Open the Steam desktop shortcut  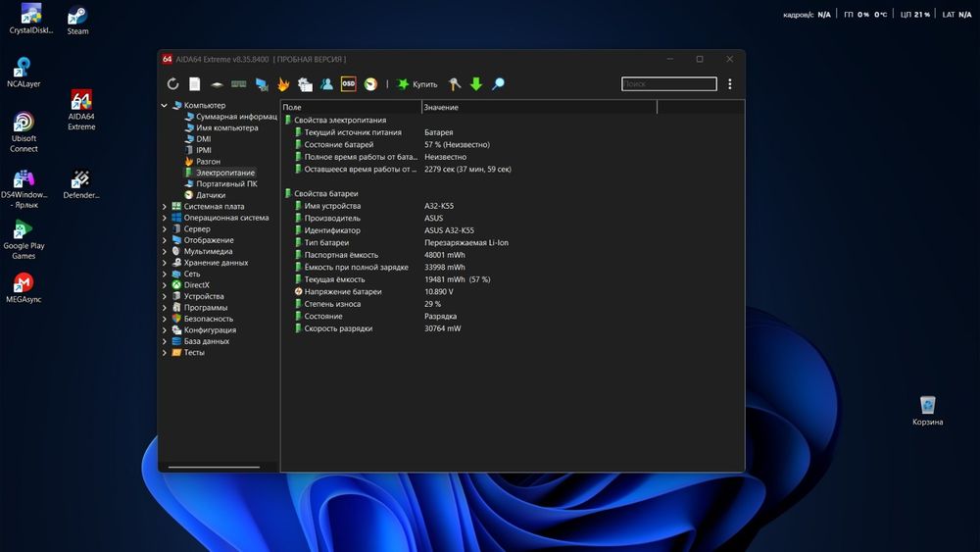click(x=77, y=20)
